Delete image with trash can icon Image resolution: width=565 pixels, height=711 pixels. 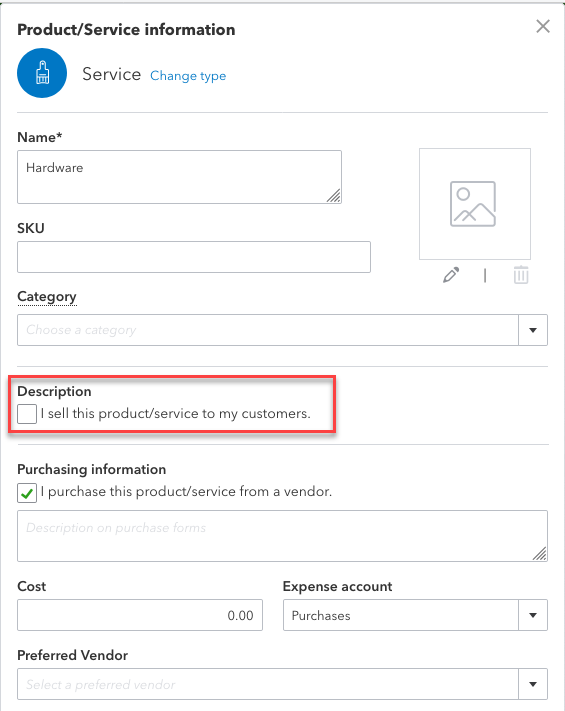pos(521,275)
